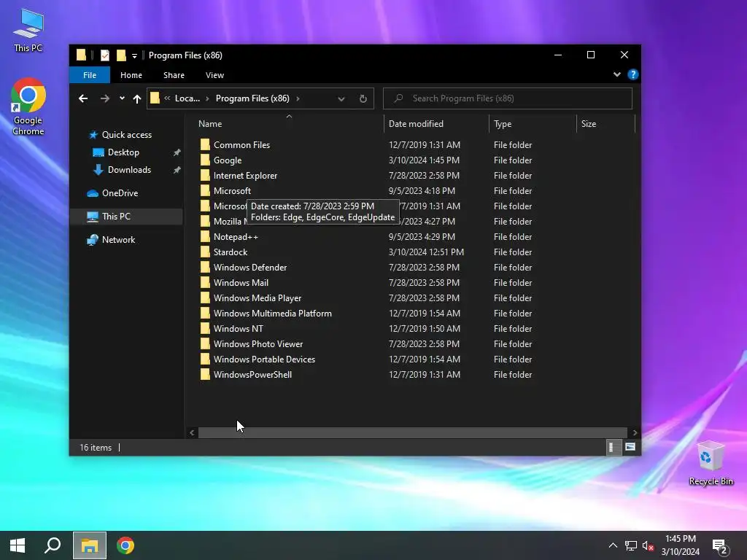
Task: Open the Windows Start menu
Action: (x=18, y=545)
